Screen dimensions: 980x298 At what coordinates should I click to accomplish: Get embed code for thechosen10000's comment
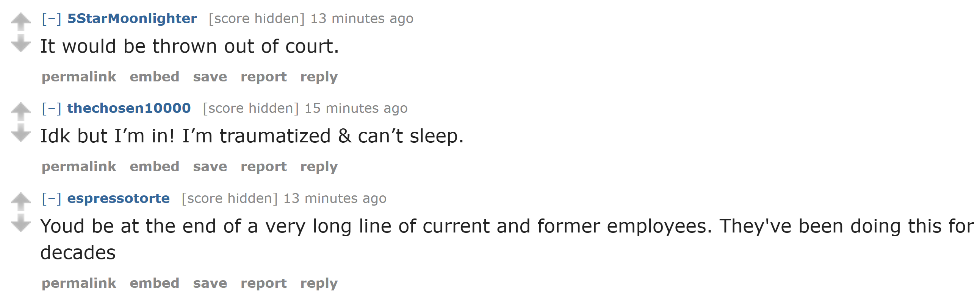pyautogui.click(x=155, y=167)
